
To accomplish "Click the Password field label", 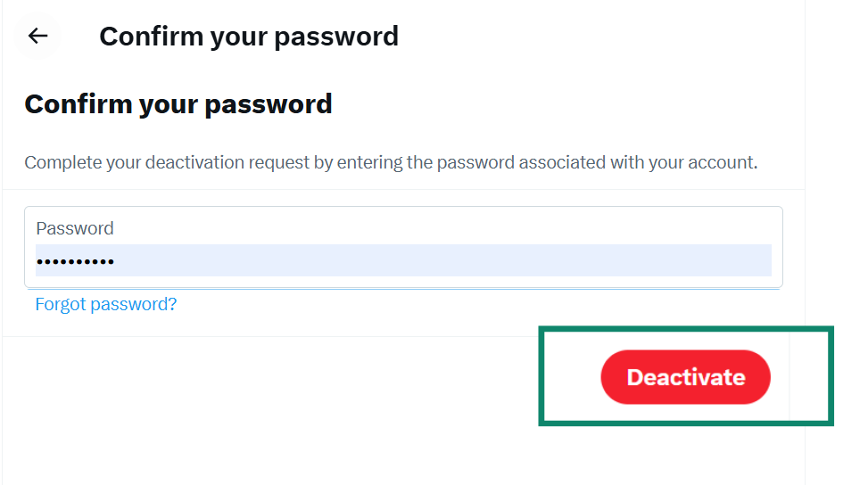I will point(75,228).
